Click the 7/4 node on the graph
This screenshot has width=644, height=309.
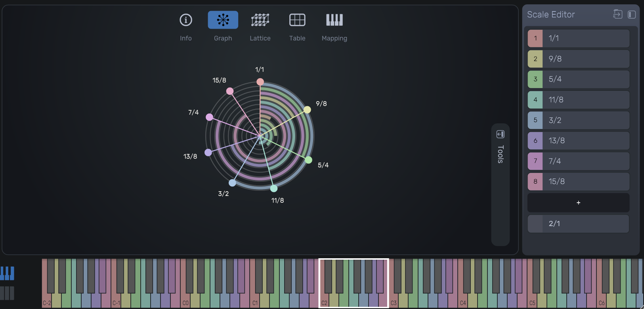click(x=209, y=117)
